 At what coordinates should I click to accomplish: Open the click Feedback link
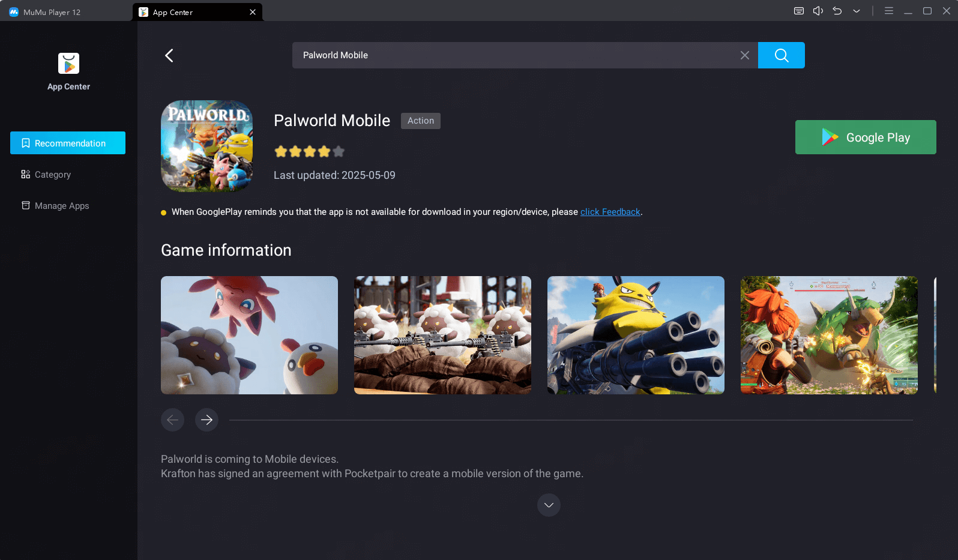[610, 212]
